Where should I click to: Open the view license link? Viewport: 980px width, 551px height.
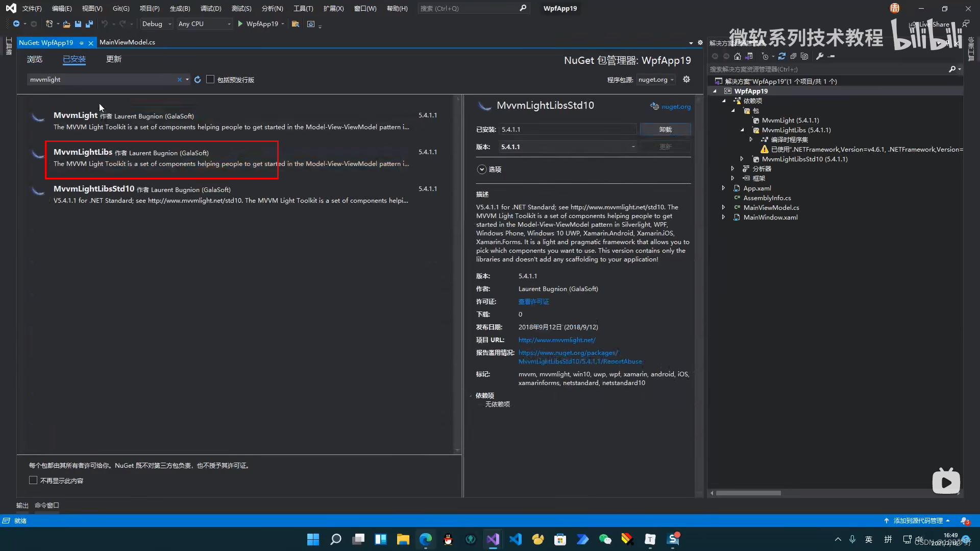click(533, 302)
